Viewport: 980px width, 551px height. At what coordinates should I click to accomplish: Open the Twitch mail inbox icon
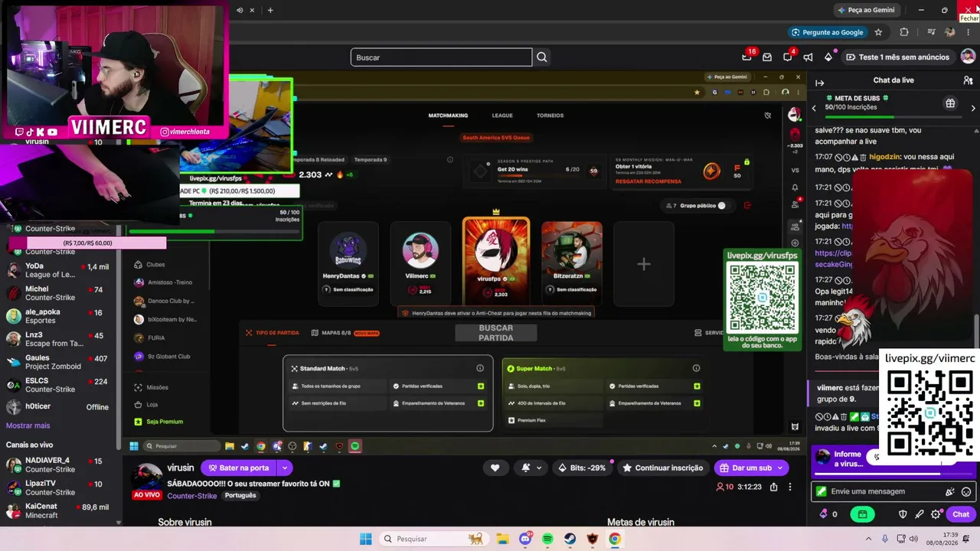coord(767,57)
